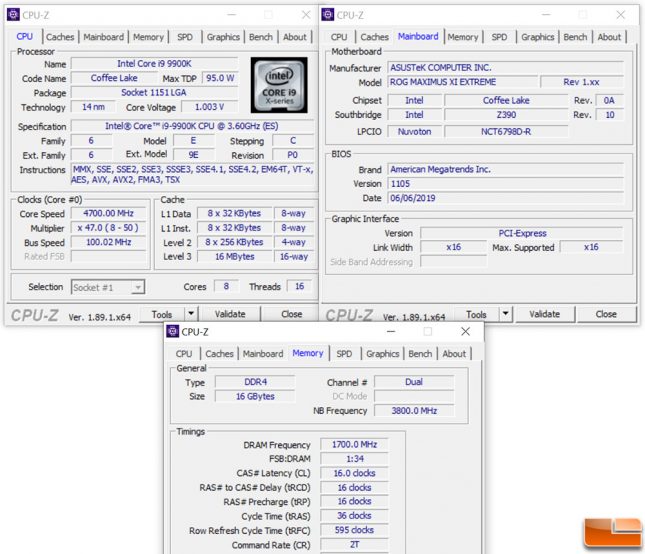Open Memory tab in Mainboard window
Viewport: 645px width, 554px height.
click(x=463, y=37)
